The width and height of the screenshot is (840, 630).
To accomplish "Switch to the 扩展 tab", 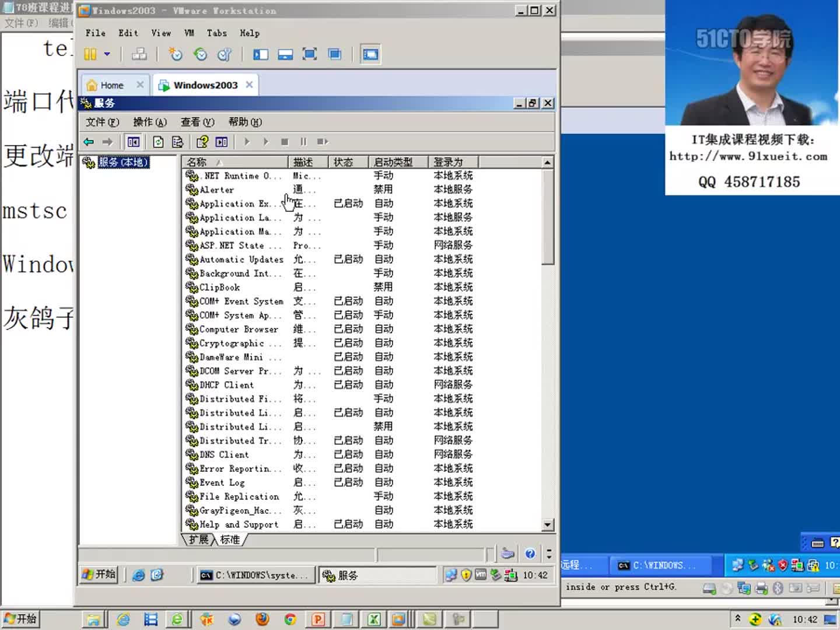I will click(198, 540).
